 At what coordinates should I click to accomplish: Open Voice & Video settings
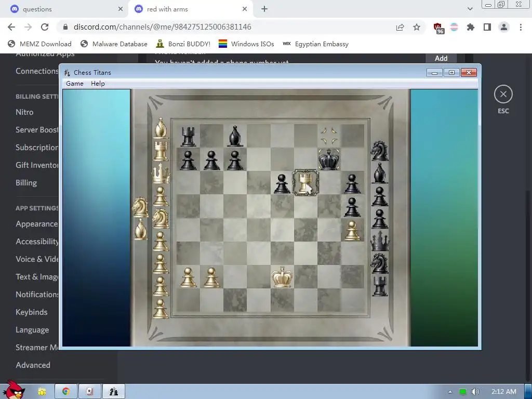[37, 259]
